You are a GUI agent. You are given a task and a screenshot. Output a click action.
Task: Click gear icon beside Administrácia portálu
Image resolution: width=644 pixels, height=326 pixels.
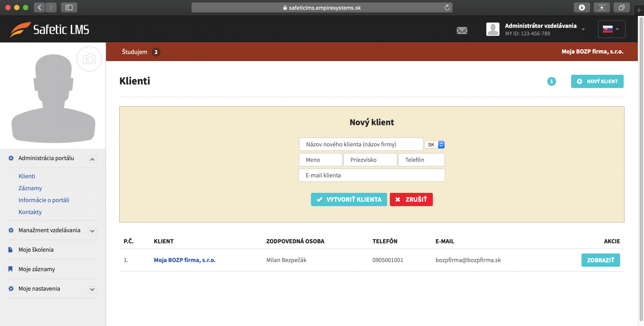click(x=11, y=158)
